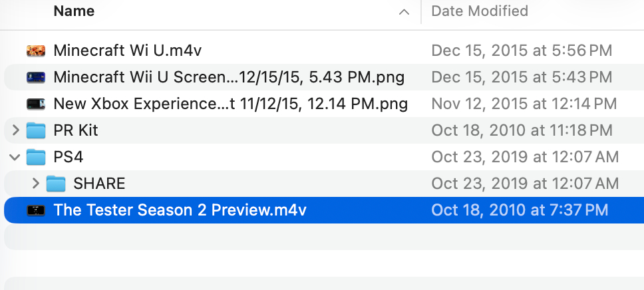Sort files by the Name column

click(74, 11)
